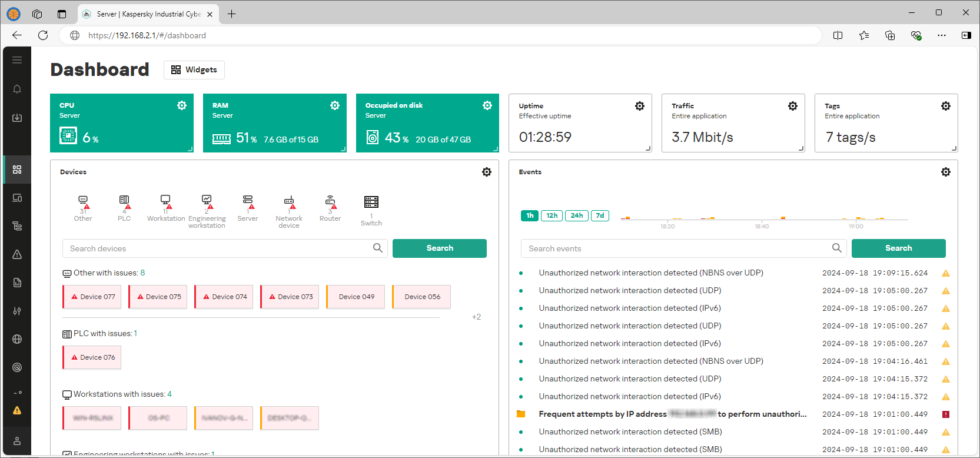Open settings gear on Traffic widget
The width and height of the screenshot is (980, 458).
[x=793, y=106]
